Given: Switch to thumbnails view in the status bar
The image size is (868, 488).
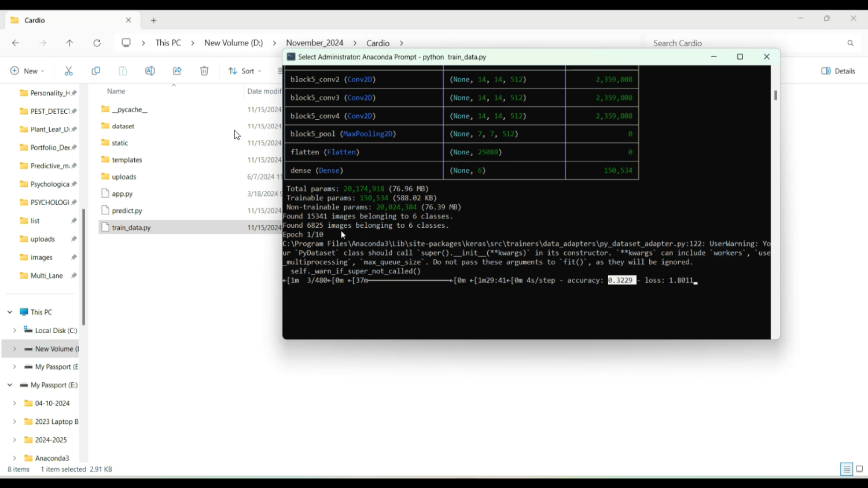Looking at the screenshot, I should [859, 469].
